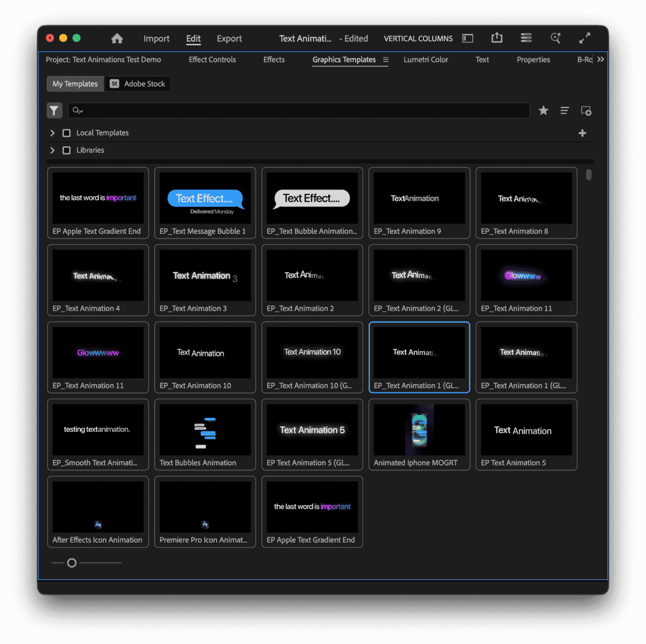The image size is (646, 644).
Task: Open the filter funnel icon
Action: click(54, 111)
